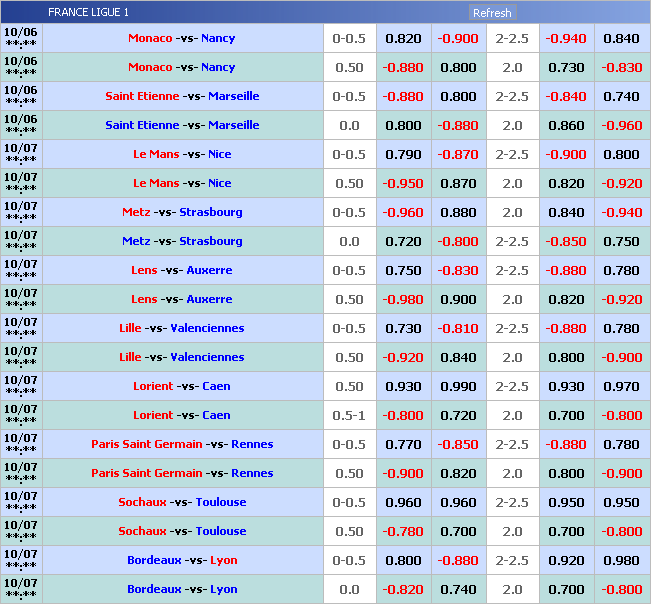Select Lorient home odds -0.800 at 0.5-1 handicap
The width and height of the screenshot is (651, 604).
coord(403,415)
